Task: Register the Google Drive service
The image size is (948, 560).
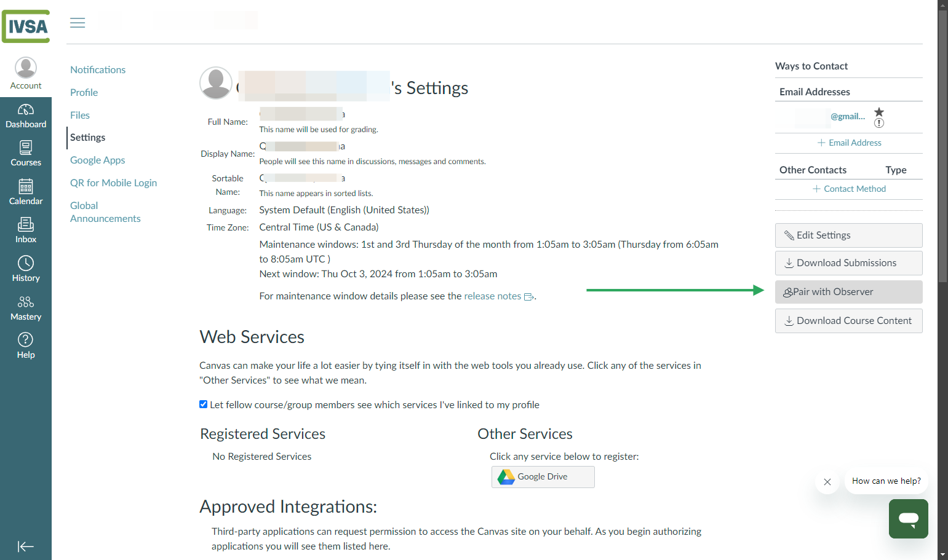Action: pyautogui.click(x=543, y=477)
